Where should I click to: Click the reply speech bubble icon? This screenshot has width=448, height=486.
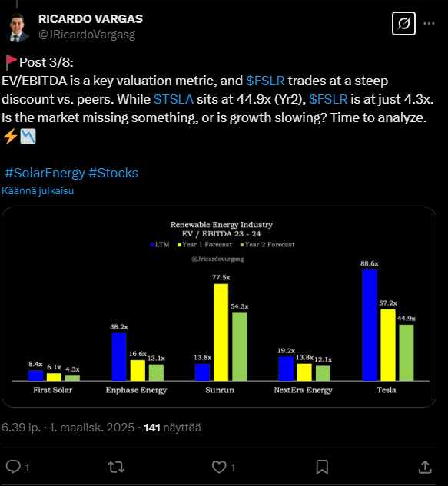coord(13,467)
